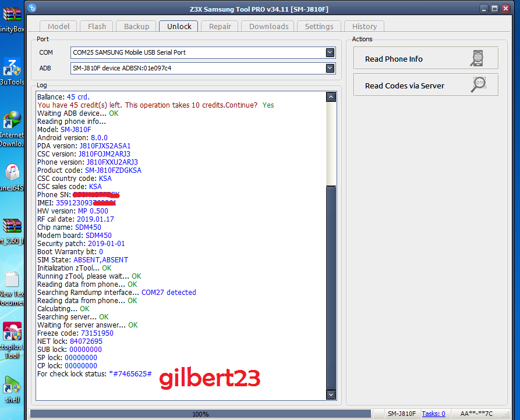Screen dimensions: 520x420
Task: Click the Android version 8.0.0 value
Action: [99, 138]
